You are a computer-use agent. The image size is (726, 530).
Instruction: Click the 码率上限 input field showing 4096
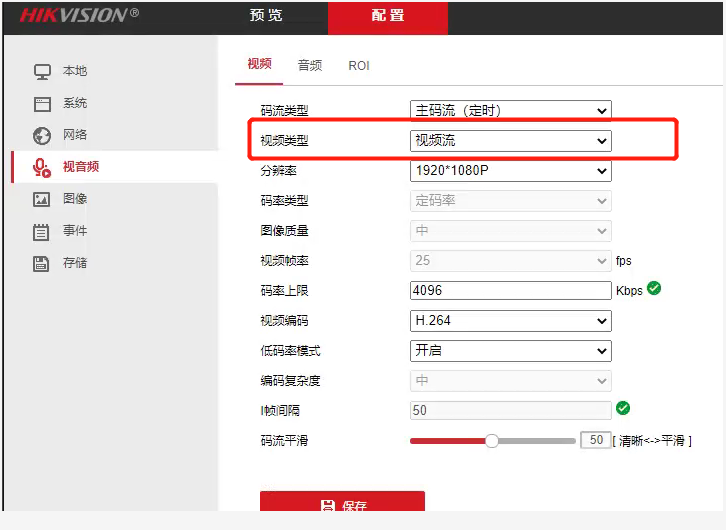point(510,290)
